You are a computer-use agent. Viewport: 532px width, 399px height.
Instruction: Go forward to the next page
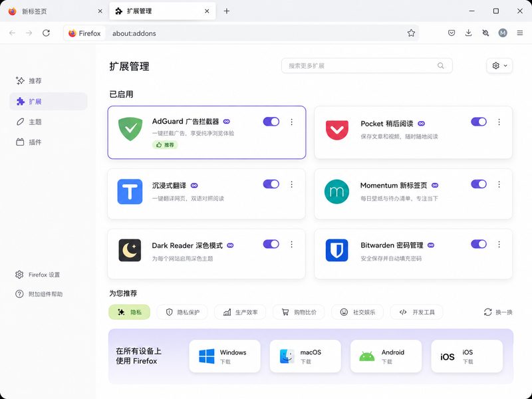[x=29, y=33]
